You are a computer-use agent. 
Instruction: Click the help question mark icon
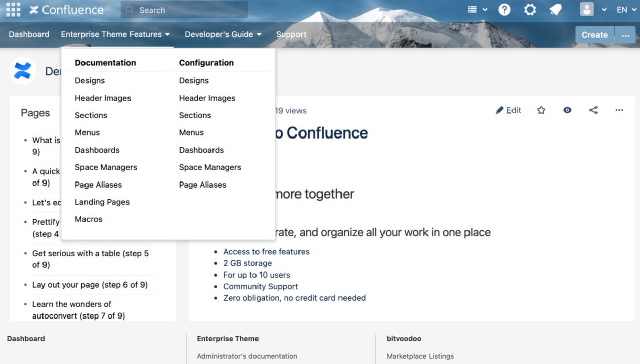tap(504, 10)
